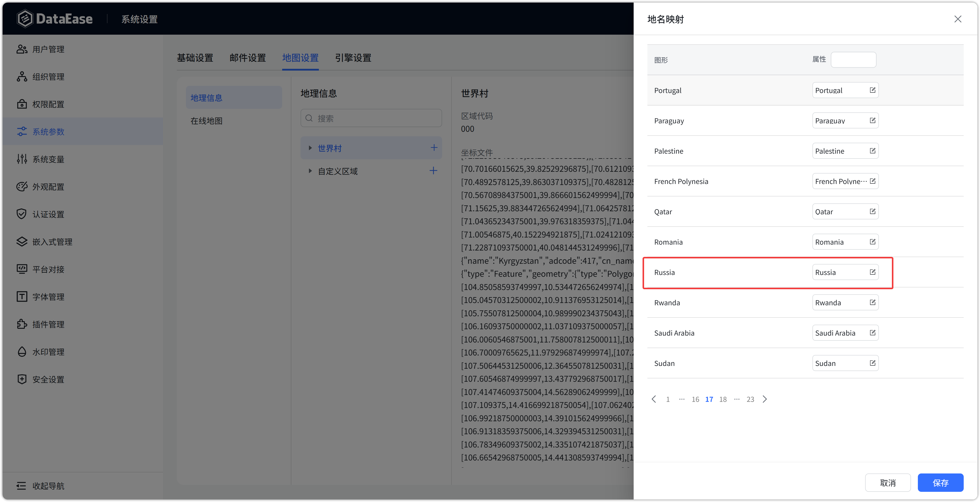Viewport: 980px width, 502px height.
Task: Edit mapping icon for Palestine
Action: pyautogui.click(x=872, y=151)
